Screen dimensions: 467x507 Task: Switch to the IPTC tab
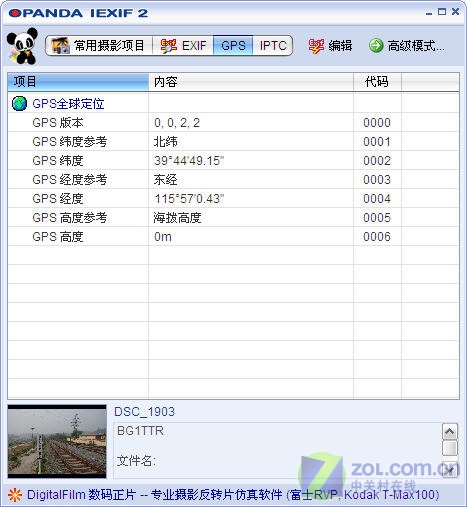tap(273, 45)
